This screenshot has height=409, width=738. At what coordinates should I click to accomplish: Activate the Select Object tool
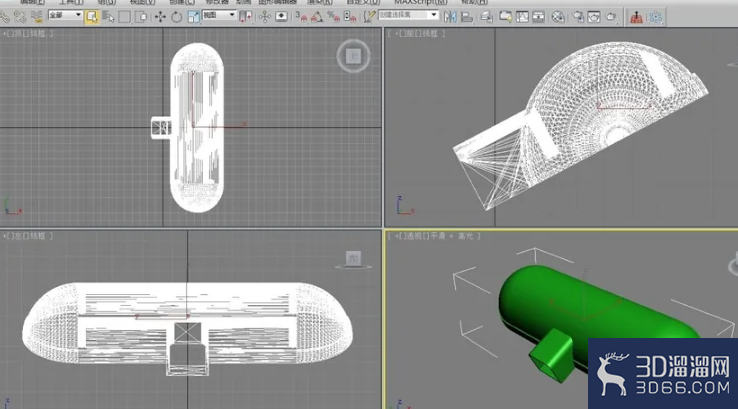[92, 17]
